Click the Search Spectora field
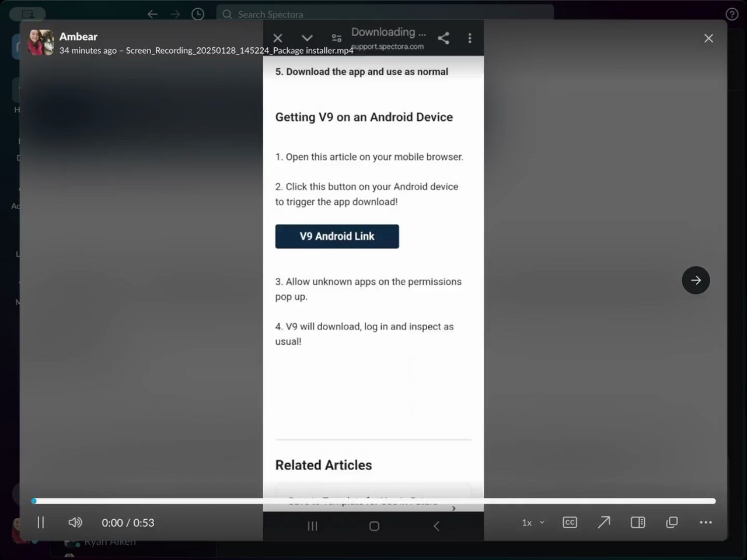The width and height of the screenshot is (747, 560). (385, 14)
